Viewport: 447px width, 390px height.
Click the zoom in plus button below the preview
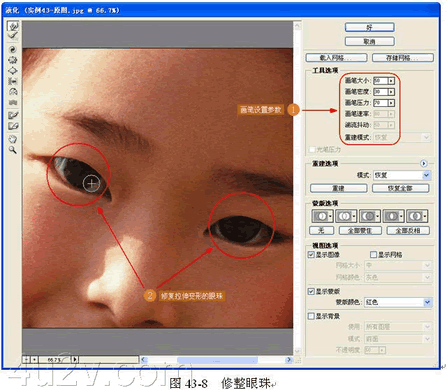pyautogui.click(x=34, y=359)
